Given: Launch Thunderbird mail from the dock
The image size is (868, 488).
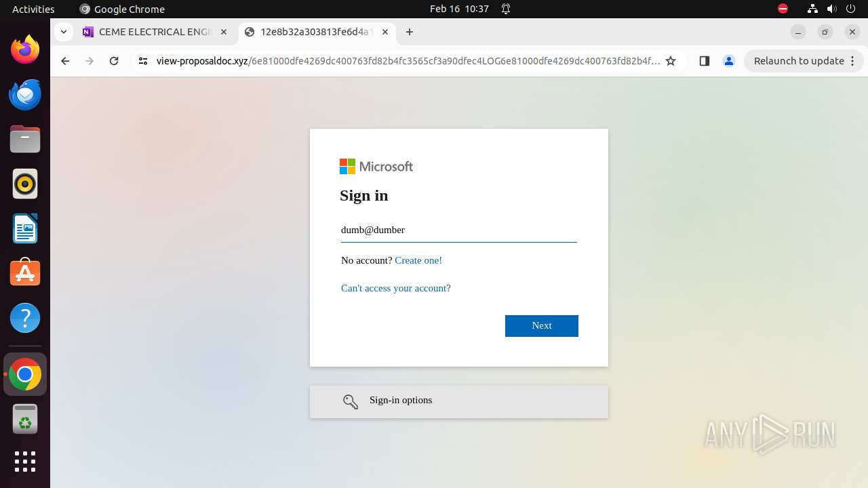Looking at the screenshot, I should click(x=25, y=94).
